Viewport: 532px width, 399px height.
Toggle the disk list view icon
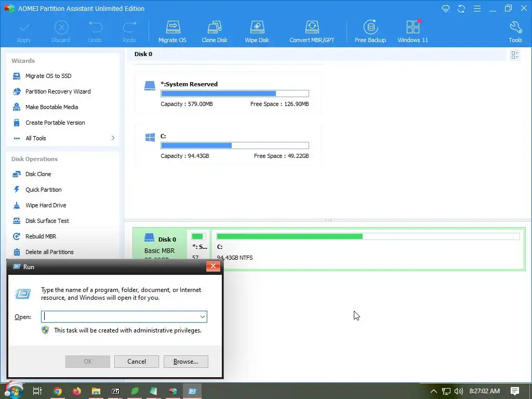[x=515, y=55]
